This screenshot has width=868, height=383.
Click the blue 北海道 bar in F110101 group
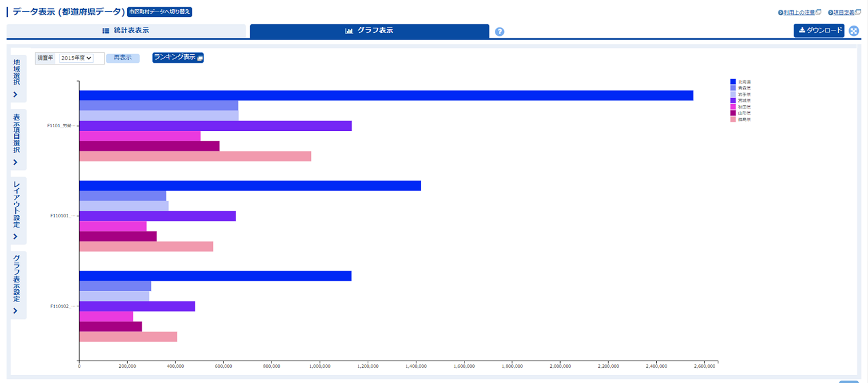(250, 186)
